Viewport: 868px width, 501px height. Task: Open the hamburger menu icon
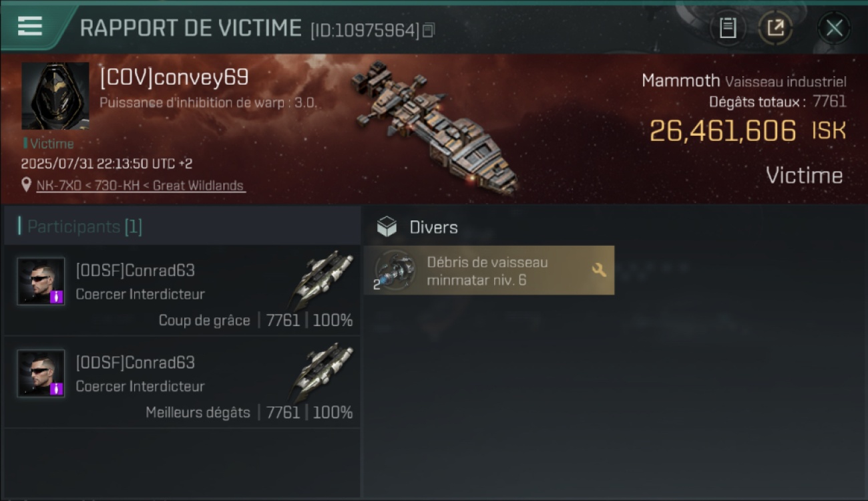30,27
